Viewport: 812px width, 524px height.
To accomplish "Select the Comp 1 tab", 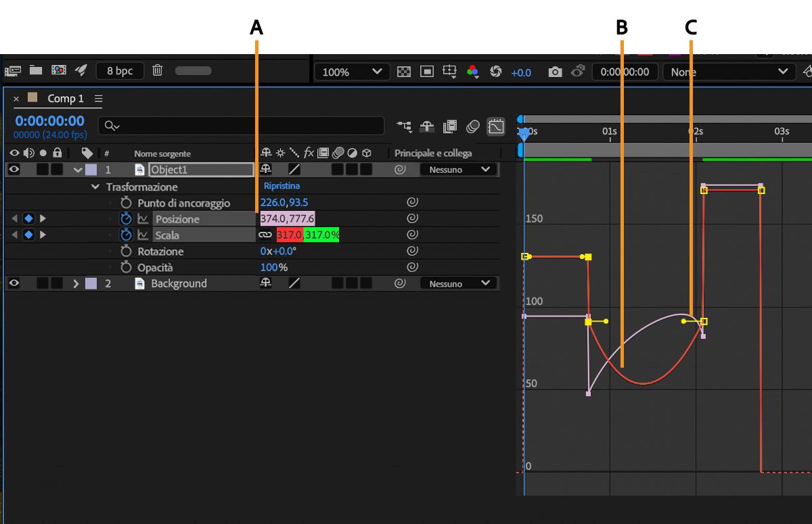I will [x=66, y=98].
